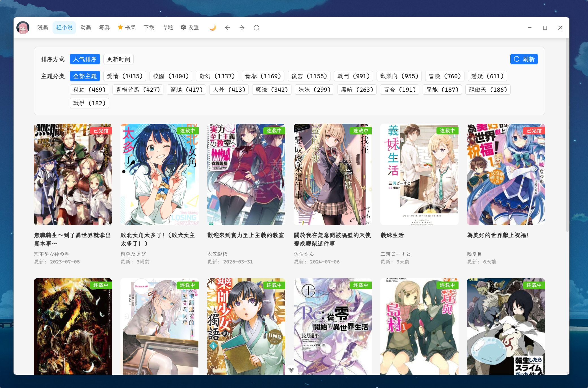Expand more content with the bottom chevron

tap(291, 370)
